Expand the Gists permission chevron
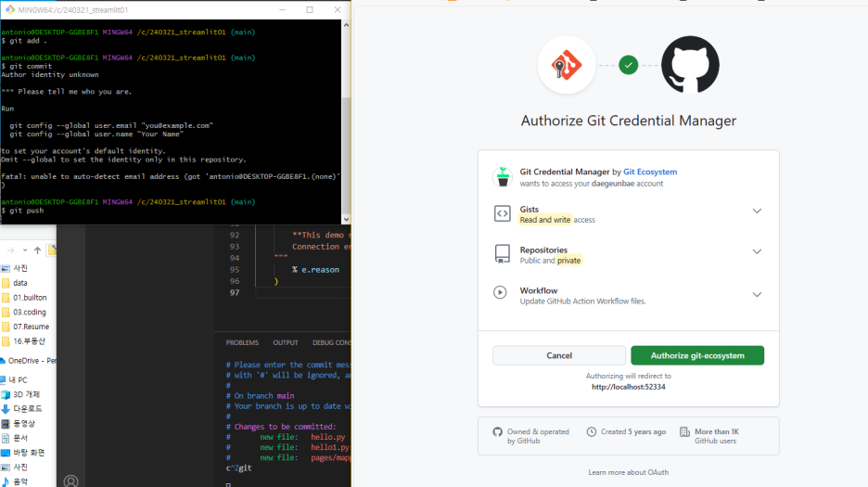 point(757,211)
